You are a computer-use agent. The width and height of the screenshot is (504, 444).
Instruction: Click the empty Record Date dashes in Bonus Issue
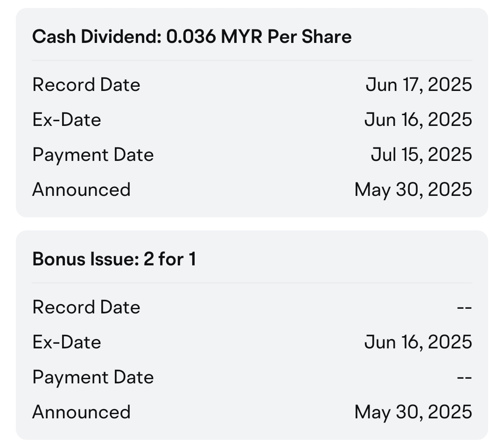(464, 308)
